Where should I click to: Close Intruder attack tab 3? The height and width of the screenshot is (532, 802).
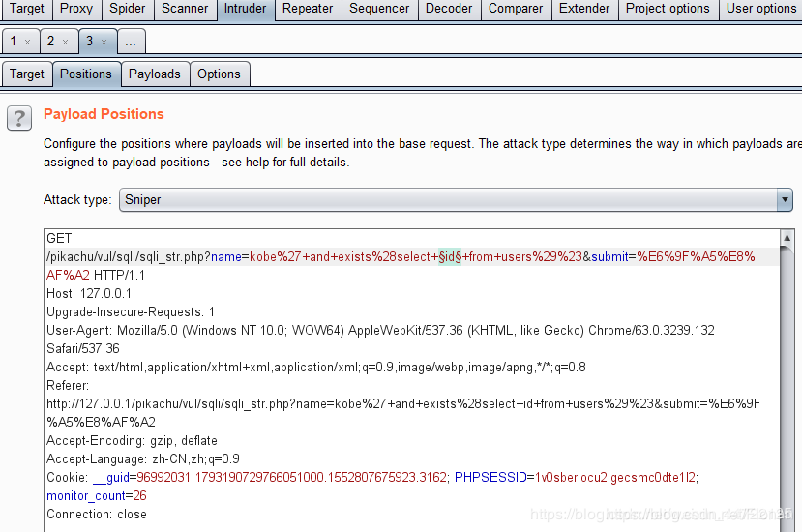[104, 42]
